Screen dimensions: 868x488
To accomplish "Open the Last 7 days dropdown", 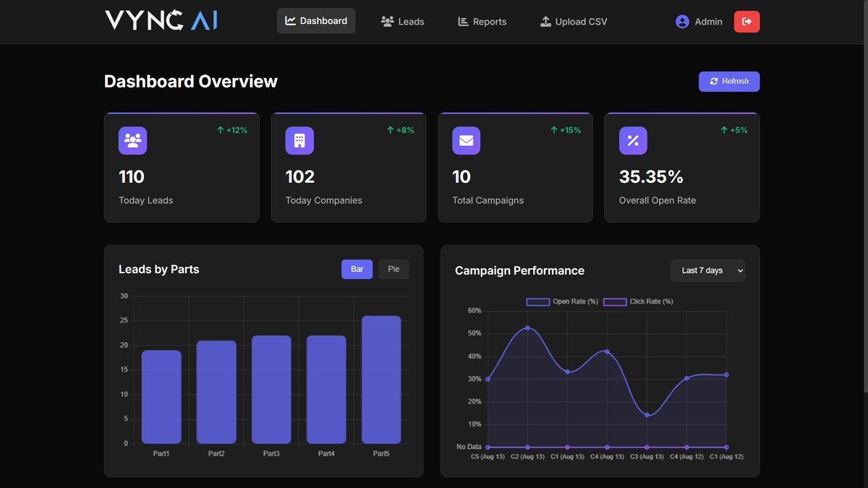I will (708, 270).
